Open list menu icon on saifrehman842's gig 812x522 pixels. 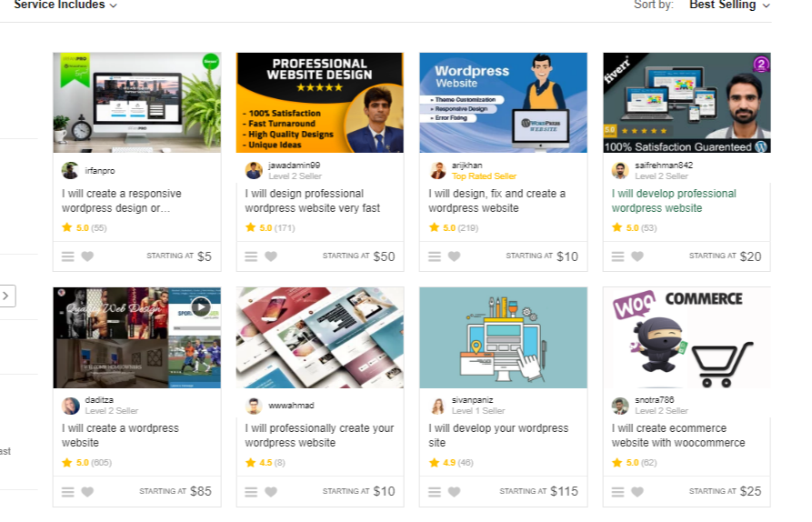click(617, 256)
